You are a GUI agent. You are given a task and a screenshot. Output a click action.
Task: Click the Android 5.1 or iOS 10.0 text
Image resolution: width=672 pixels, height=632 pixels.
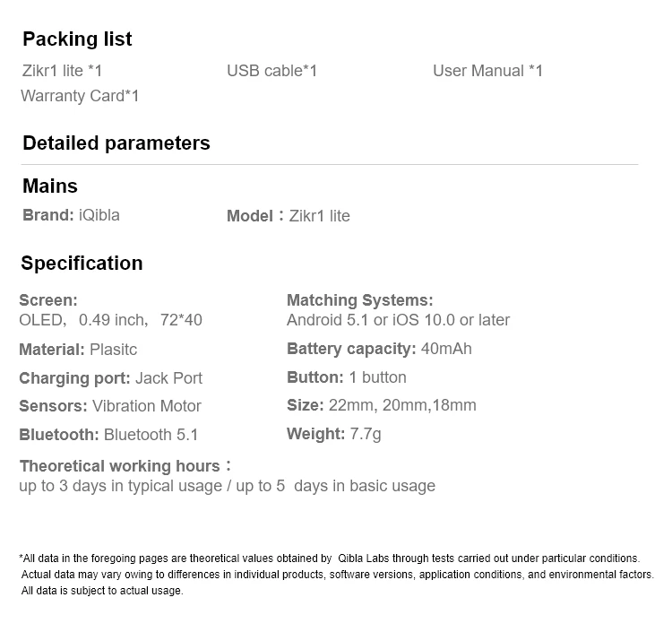pos(398,320)
